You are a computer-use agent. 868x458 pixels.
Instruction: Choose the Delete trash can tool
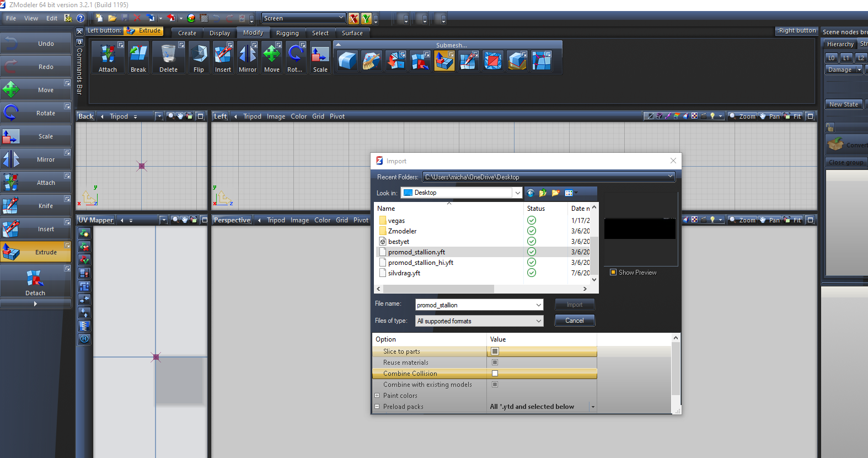(x=169, y=57)
